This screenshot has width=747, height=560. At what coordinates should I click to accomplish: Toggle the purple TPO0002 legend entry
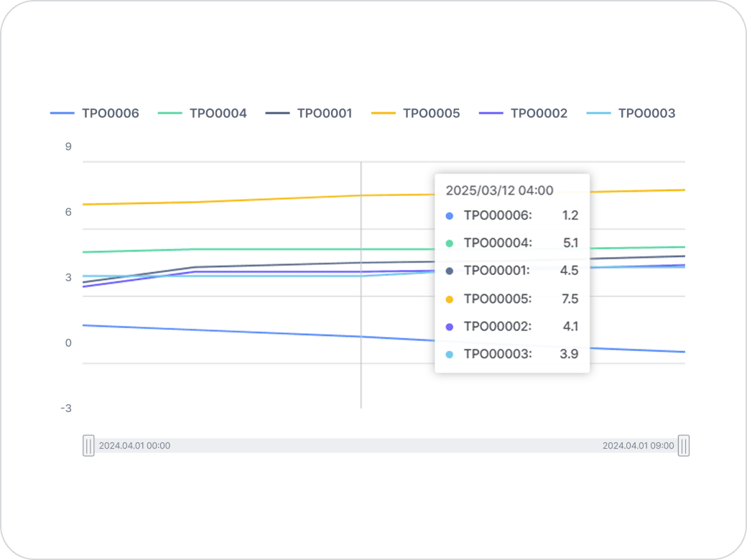pos(523,113)
